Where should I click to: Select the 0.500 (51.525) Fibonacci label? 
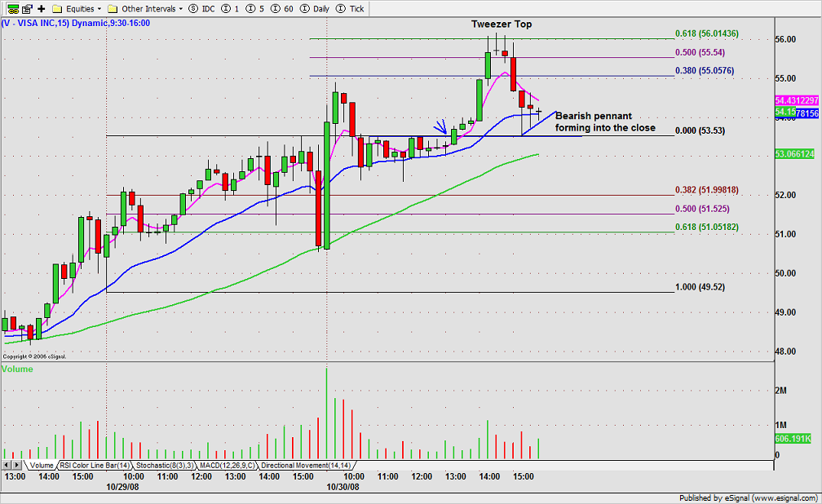[x=702, y=209]
